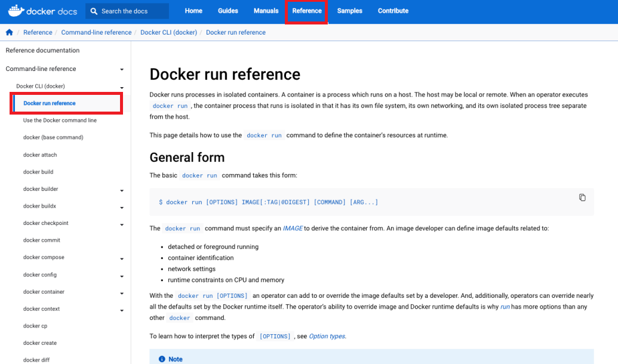This screenshot has width=618, height=364.
Task: Expand the docker compose submenu arrow
Action: [x=122, y=259]
